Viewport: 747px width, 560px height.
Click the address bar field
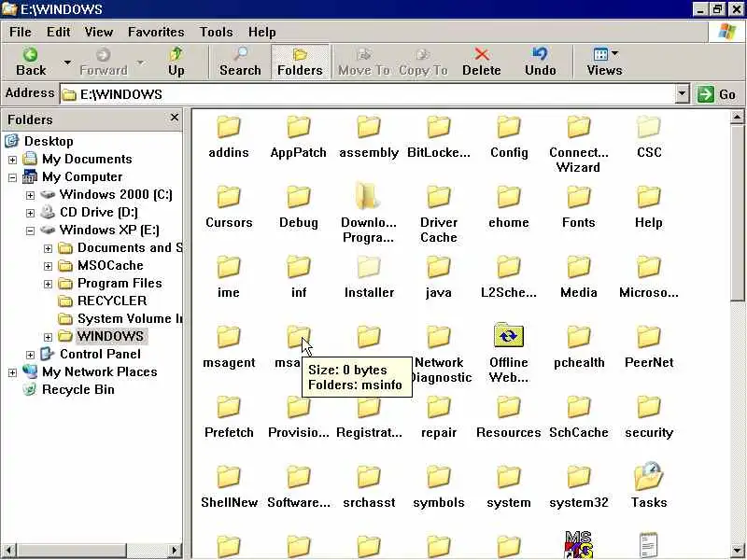367,94
